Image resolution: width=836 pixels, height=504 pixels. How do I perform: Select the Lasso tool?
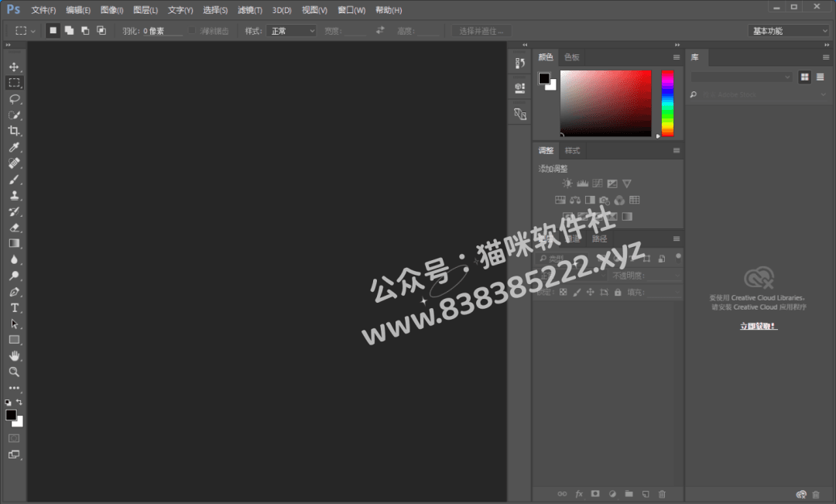[14, 99]
